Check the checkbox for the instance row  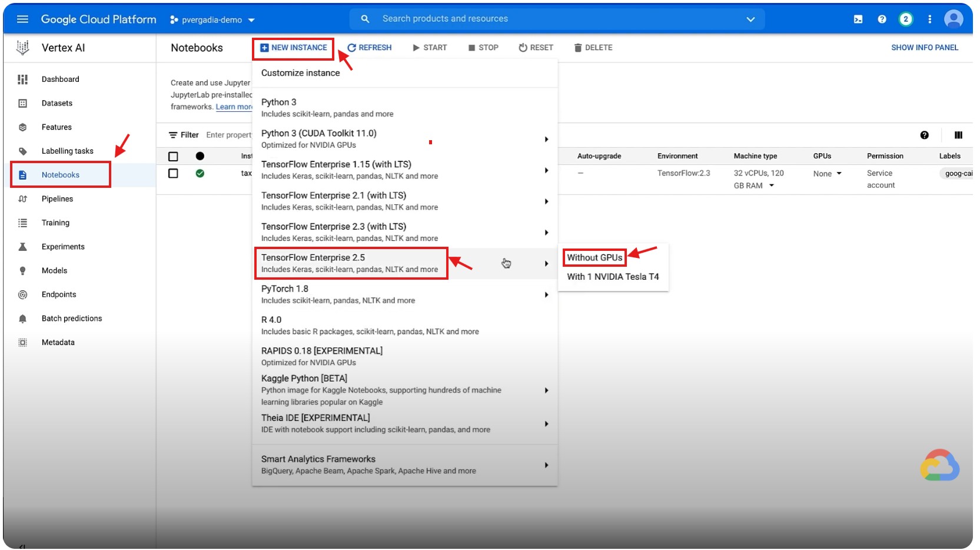pos(173,174)
